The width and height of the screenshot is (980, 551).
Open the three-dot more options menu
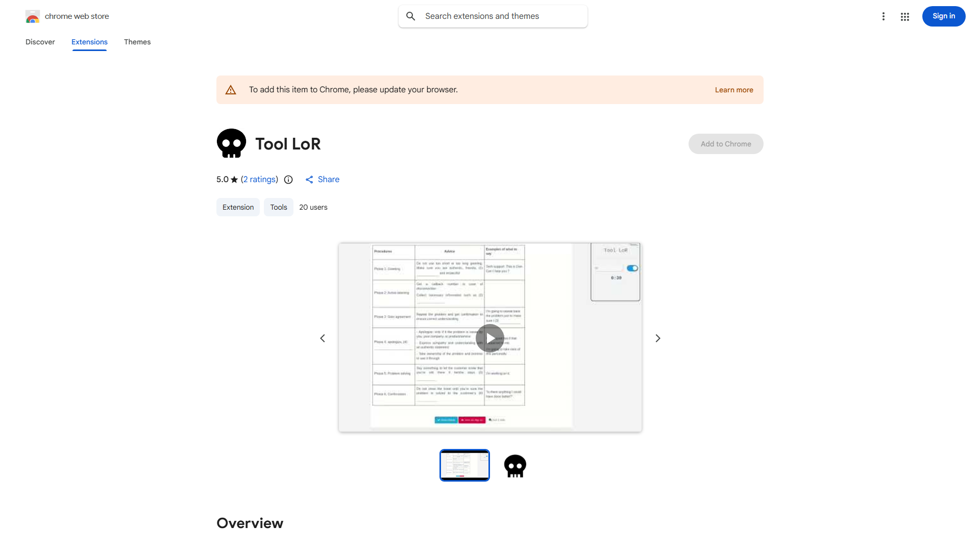tap(883, 16)
